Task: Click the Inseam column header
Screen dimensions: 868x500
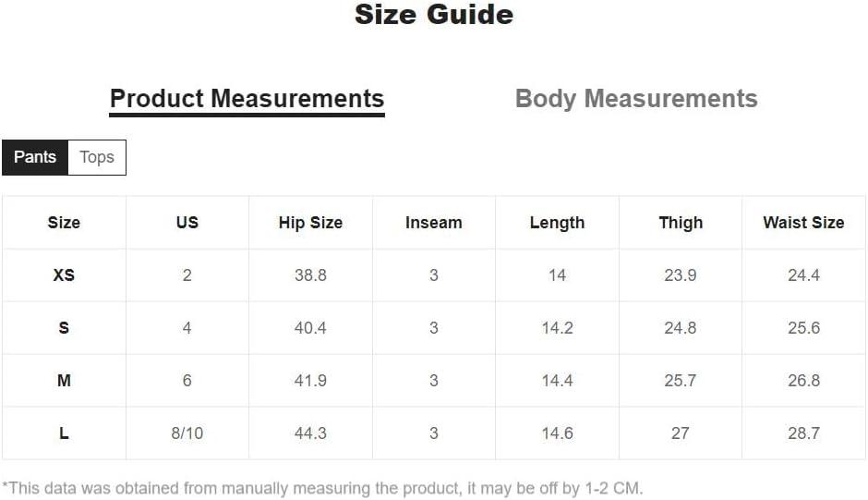Action: click(434, 223)
